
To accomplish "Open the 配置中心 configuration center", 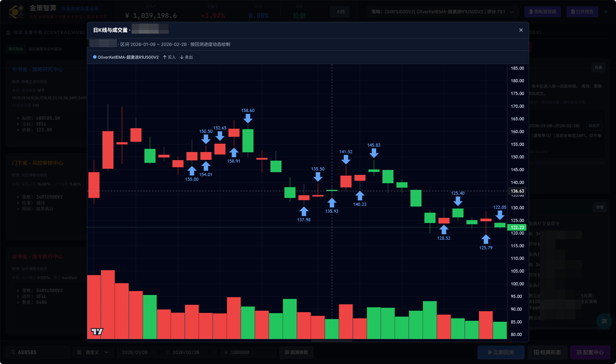I will coord(590,352).
